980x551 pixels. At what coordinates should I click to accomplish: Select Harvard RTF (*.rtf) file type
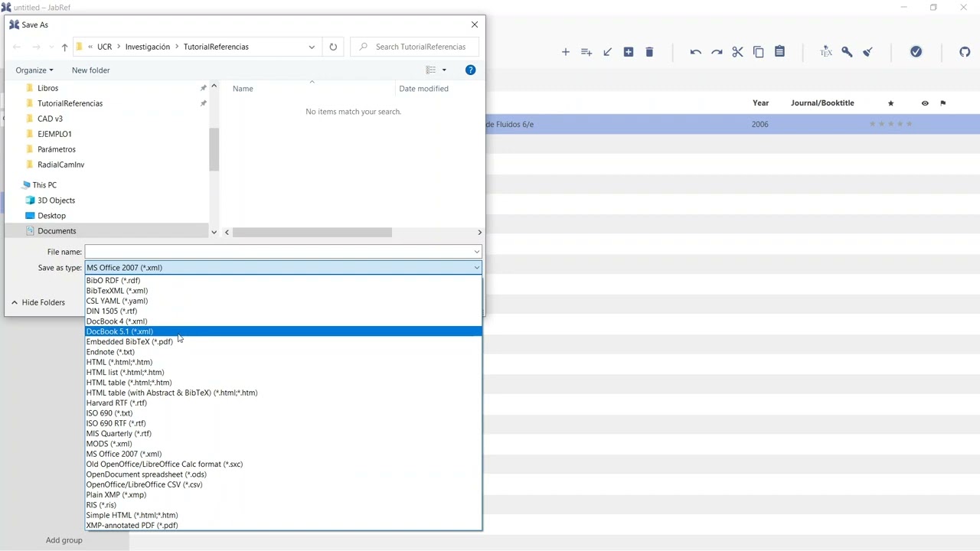coord(283,403)
